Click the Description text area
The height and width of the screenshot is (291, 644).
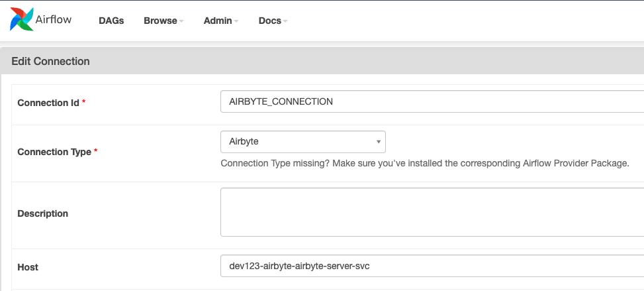tap(432, 212)
